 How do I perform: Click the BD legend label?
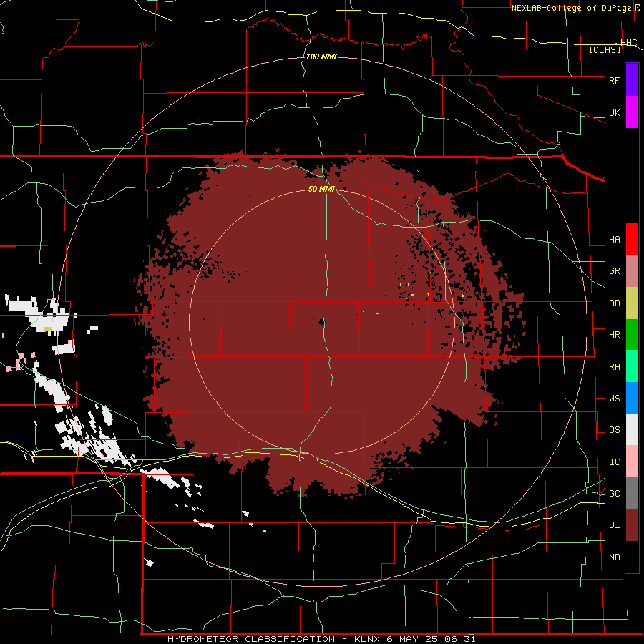614,303
